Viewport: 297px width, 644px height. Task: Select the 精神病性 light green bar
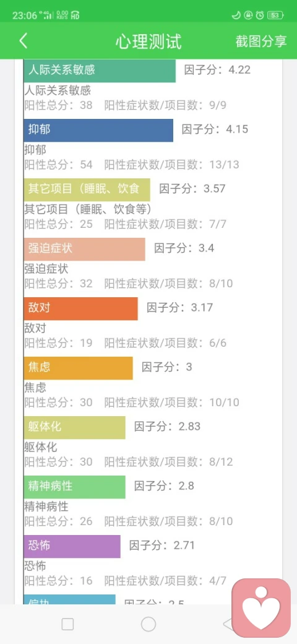point(75,487)
